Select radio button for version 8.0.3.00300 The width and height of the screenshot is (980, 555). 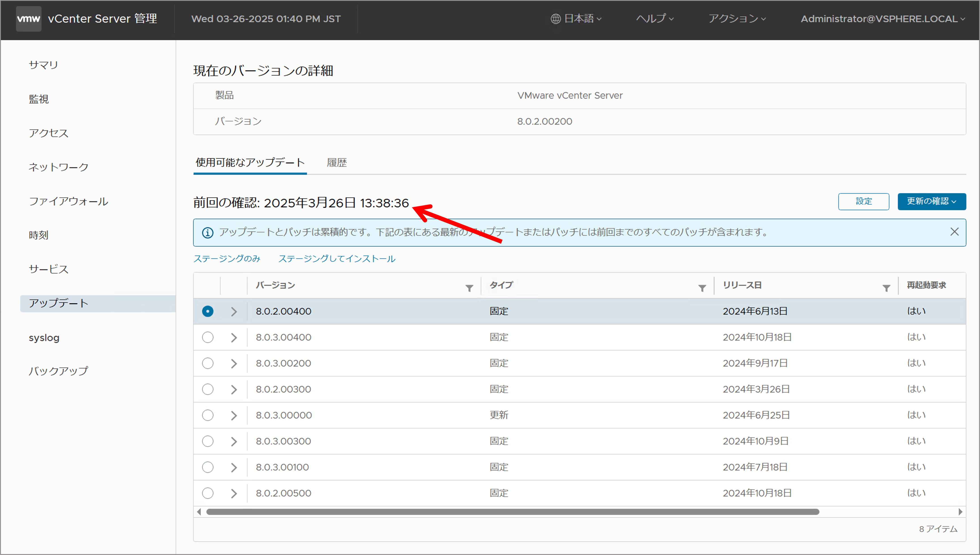208,441
